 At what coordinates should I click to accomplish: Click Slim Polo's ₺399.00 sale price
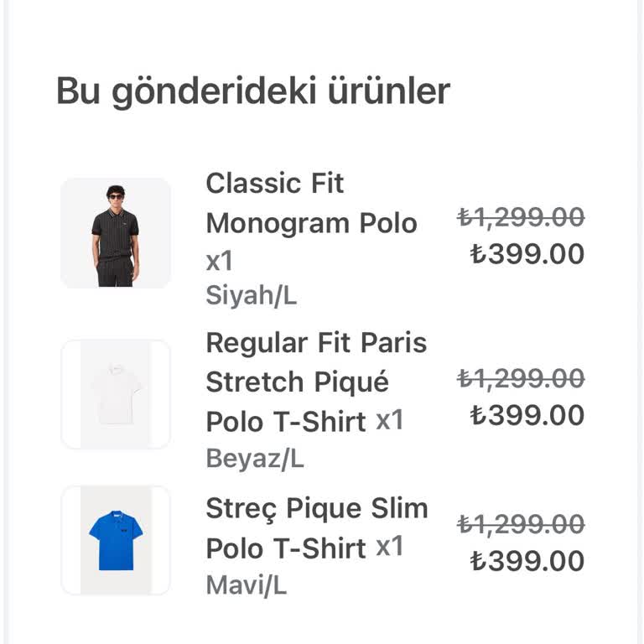point(527,560)
